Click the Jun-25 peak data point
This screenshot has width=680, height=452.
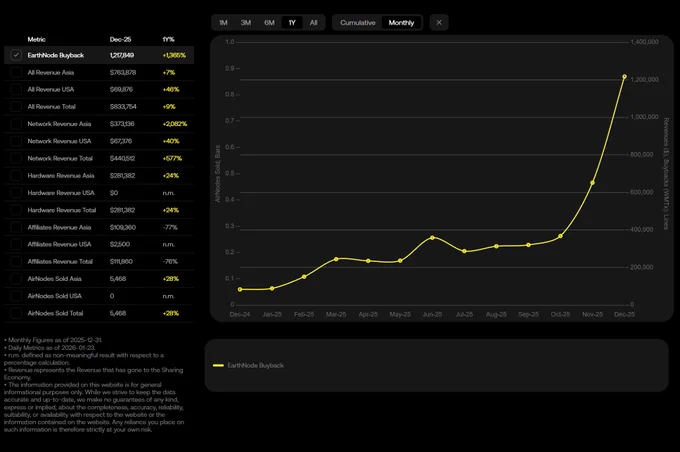click(432, 238)
